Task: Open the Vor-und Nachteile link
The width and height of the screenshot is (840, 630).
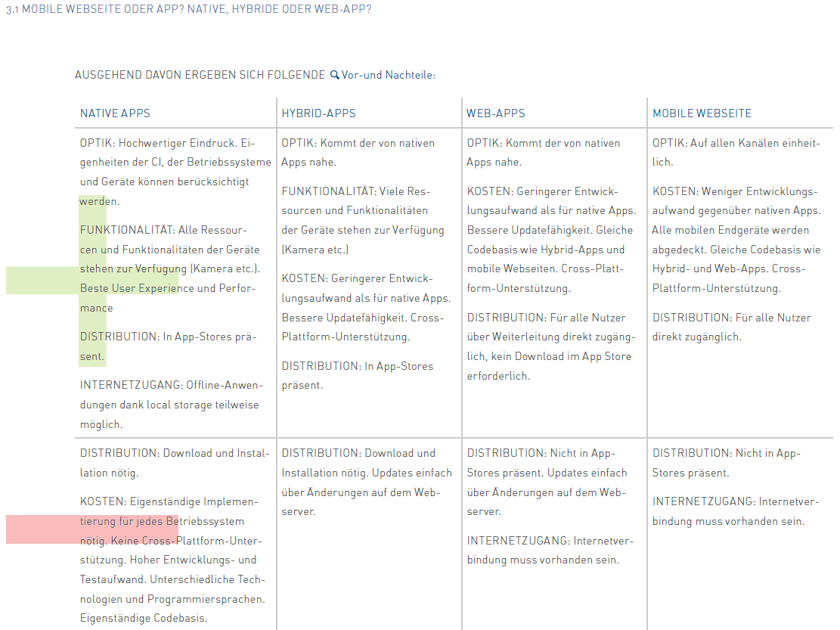Action: (x=389, y=75)
